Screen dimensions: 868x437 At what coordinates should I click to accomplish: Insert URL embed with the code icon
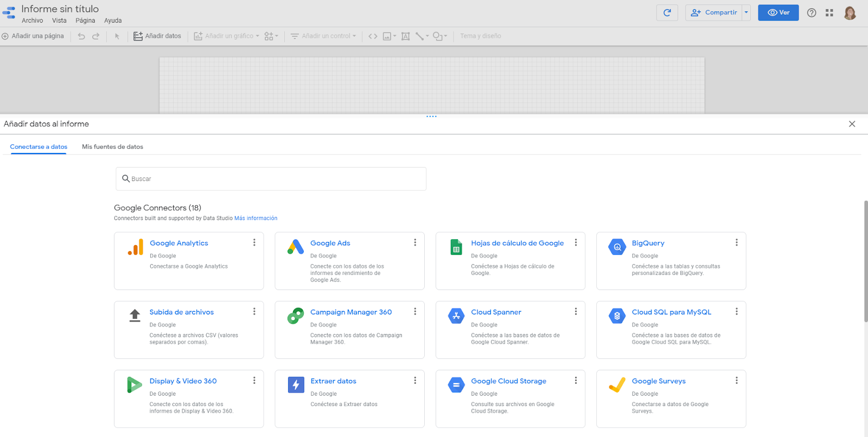coord(373,36)
